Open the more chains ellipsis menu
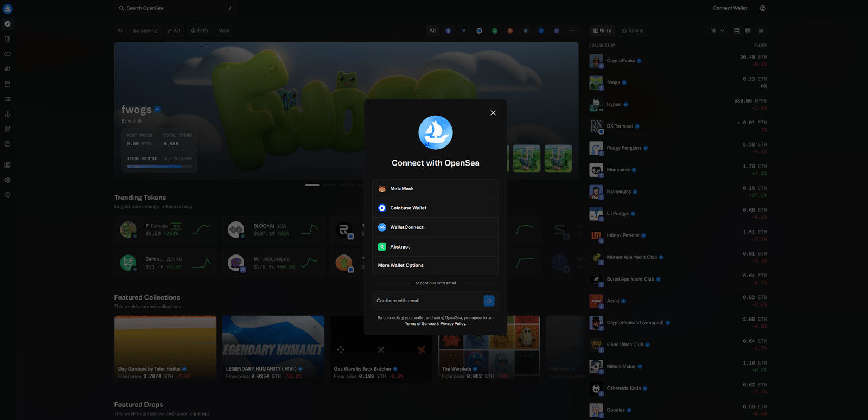Image resolution: width=868 pixels, height=420 pixels. click(572, 31)
